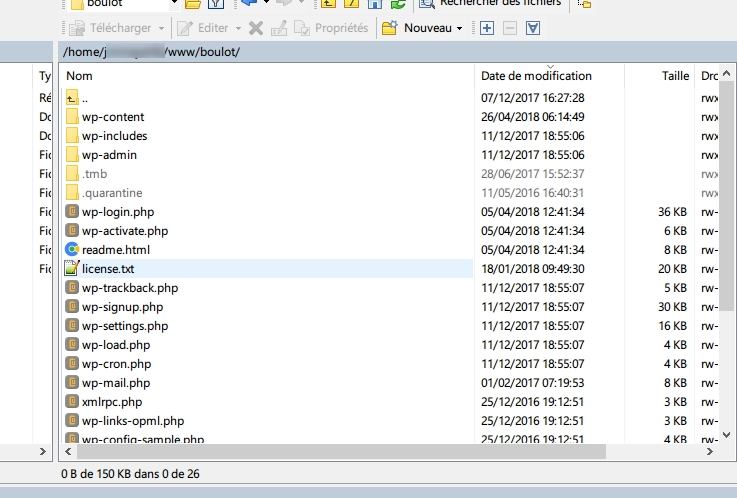Click date 07/12/2017 16:27:28 cell
The width and height of the screenshot is (737, 498).
533,98
